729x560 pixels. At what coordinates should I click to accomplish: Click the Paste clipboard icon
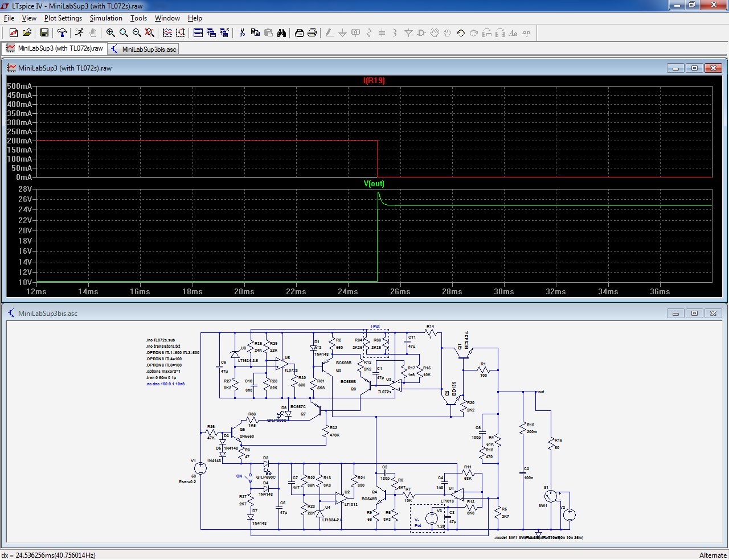click(x=268, y=33)
